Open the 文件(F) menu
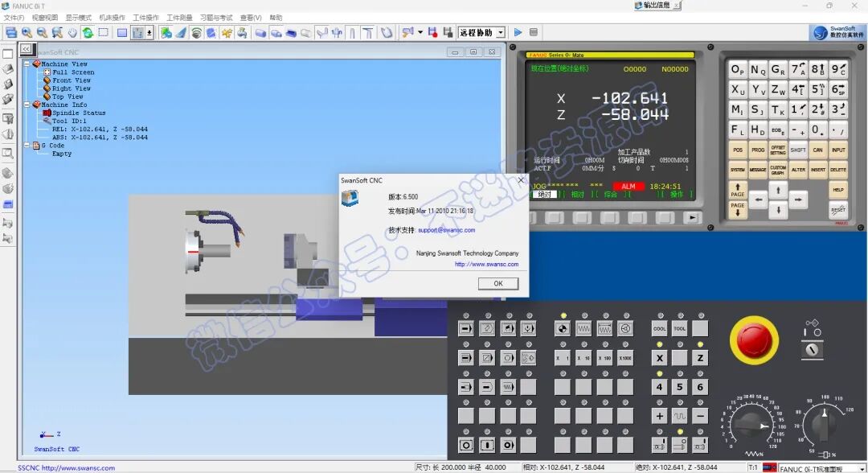 click(14, 18)
